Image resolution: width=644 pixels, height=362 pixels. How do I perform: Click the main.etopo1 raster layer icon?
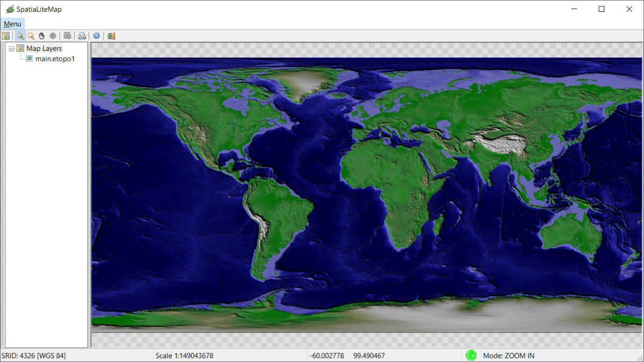tap(28, 58)
